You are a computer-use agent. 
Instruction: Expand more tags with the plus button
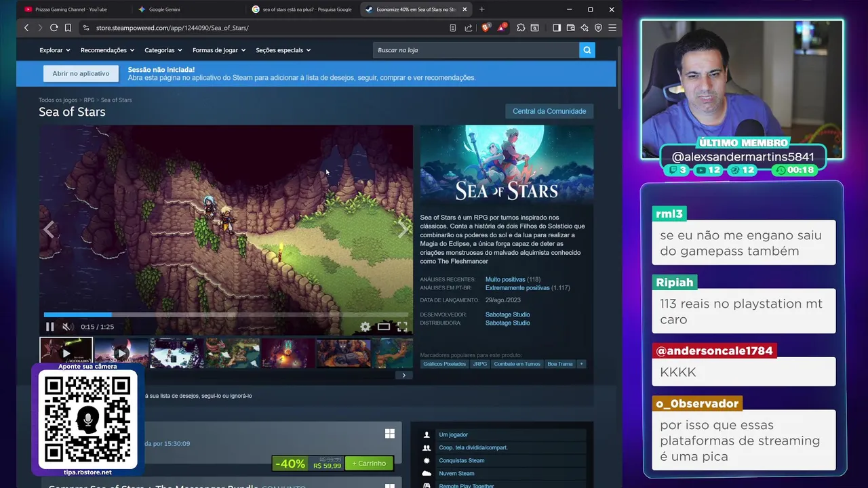(x=581, y=364)
